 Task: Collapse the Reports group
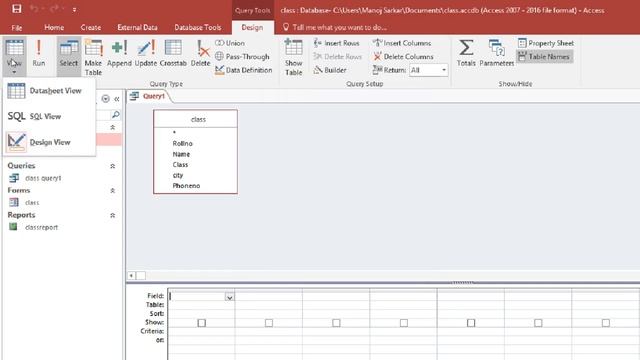point(113,215)
